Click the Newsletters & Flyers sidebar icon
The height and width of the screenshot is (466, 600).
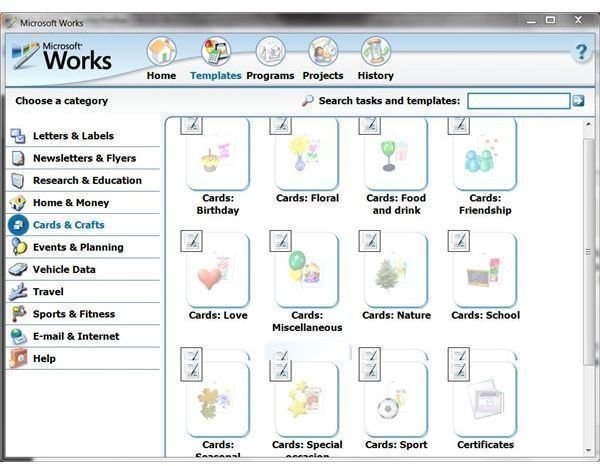pos(18,158)
